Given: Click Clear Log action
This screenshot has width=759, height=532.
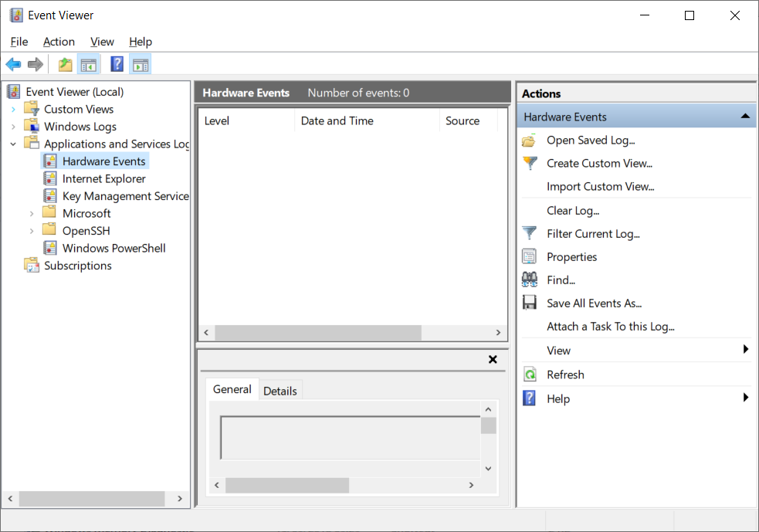Looking at the screenshot, I should (573, 211).
